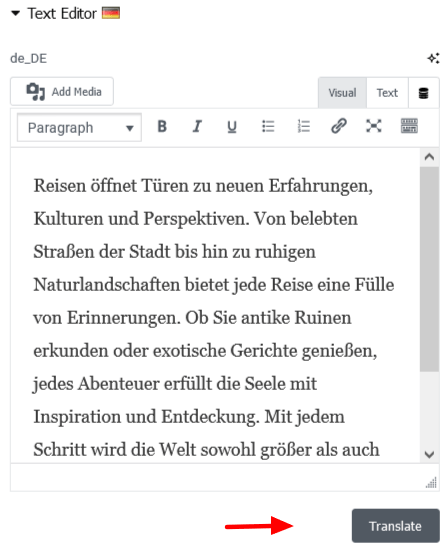Click the German flag icon
The height and width of the screenshot is (554, 447).
[x=111, y=13]
